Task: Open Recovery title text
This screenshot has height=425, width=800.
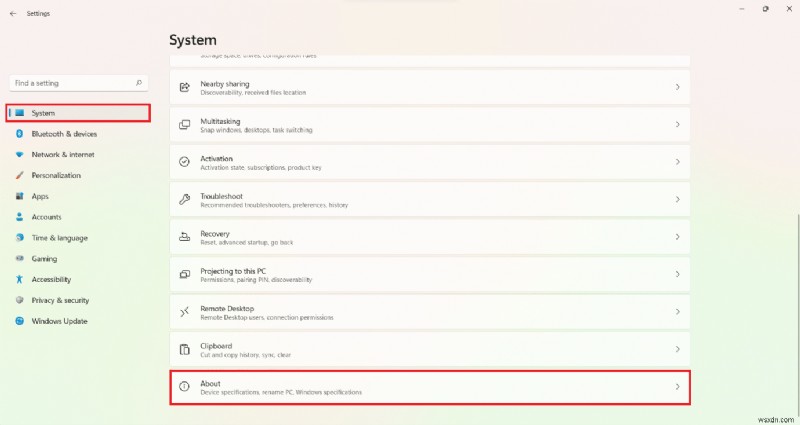Action: coord(215,234)
